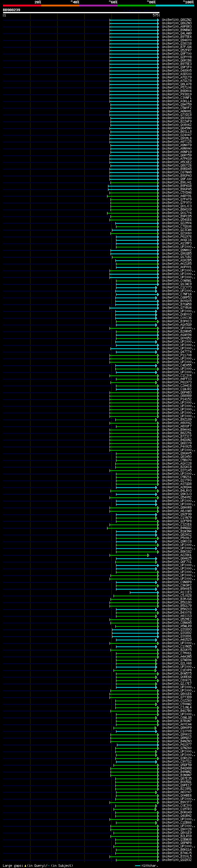Select hit label UniRef100_C3VNF1

pyautogui.click(x=177, y=98)
